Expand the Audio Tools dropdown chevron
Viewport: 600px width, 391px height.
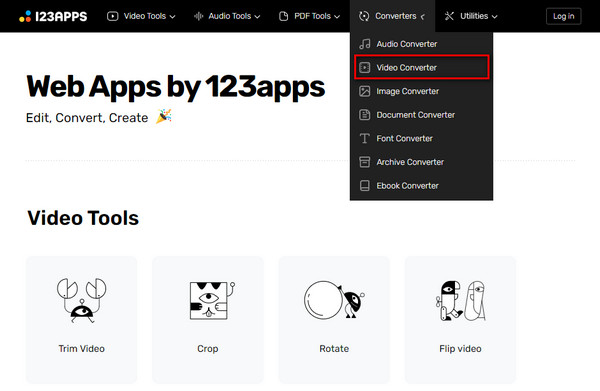point(258,17)
